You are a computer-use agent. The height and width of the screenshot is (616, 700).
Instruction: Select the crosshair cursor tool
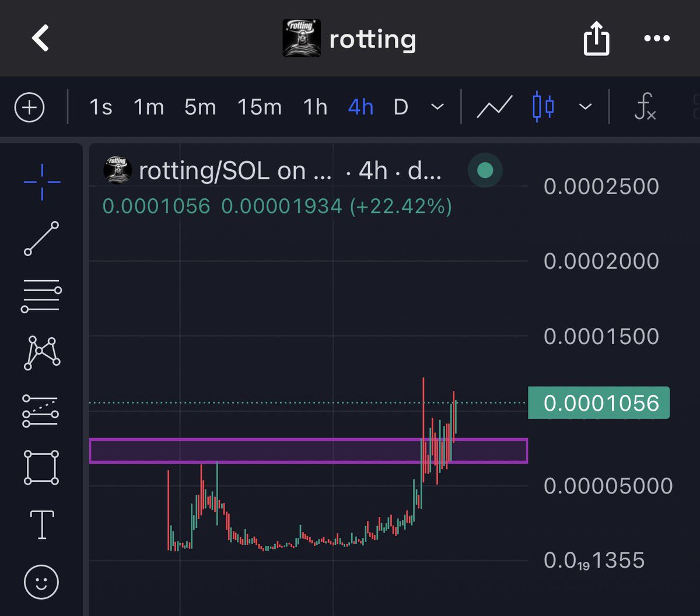[42, 182]
